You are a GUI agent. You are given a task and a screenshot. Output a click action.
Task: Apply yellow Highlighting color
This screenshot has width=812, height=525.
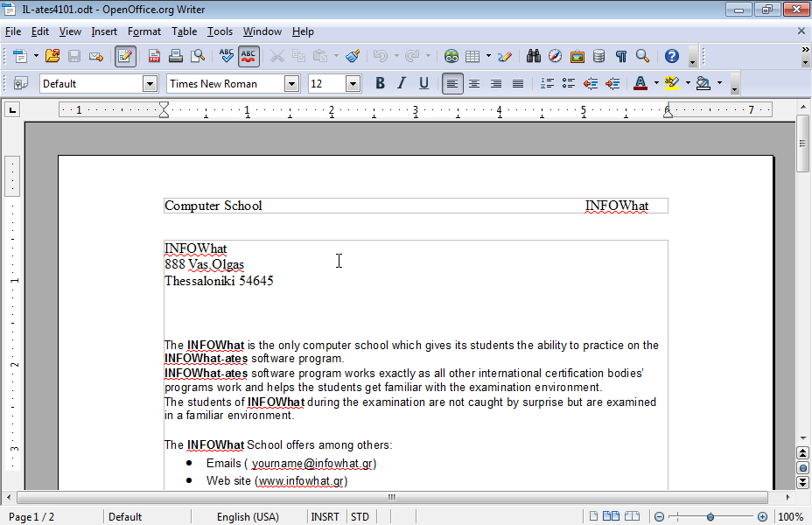672,83
